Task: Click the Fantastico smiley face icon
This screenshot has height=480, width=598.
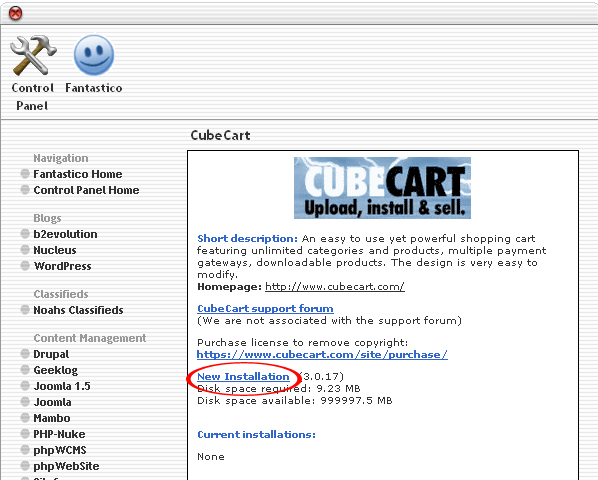Action: (94, 55)
